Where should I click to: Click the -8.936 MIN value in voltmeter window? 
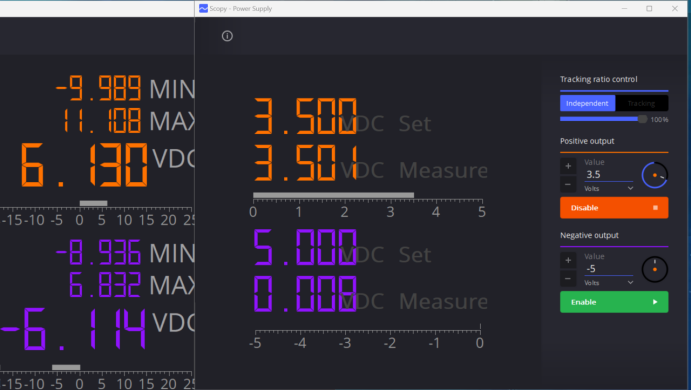pos(98,252)
